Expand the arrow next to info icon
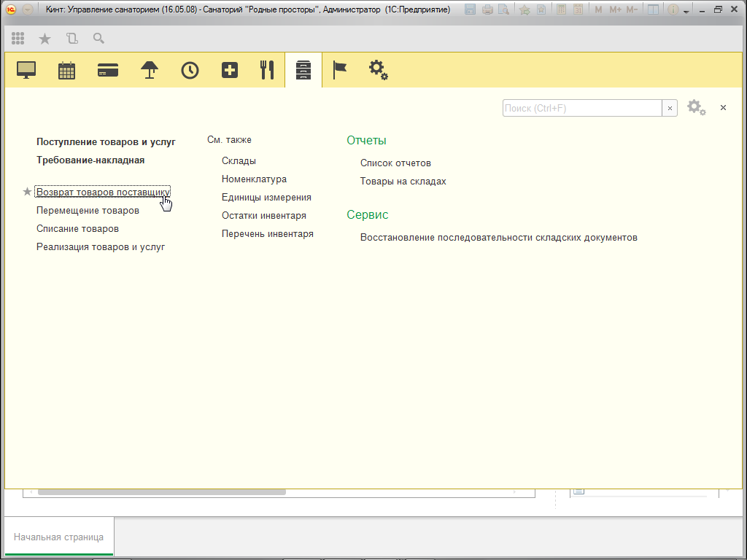 (686, 11)
